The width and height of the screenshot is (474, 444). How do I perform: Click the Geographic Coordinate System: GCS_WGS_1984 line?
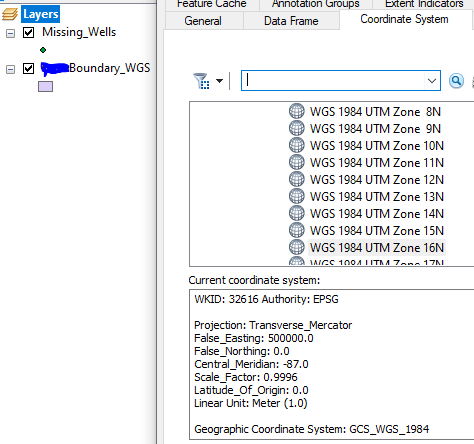point(312,429)
